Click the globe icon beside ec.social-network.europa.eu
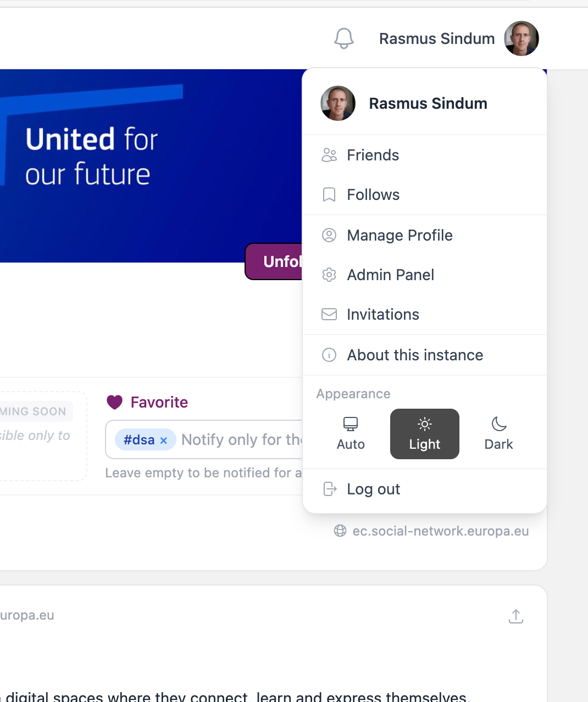588x702 pixels. tap(340, 531)
